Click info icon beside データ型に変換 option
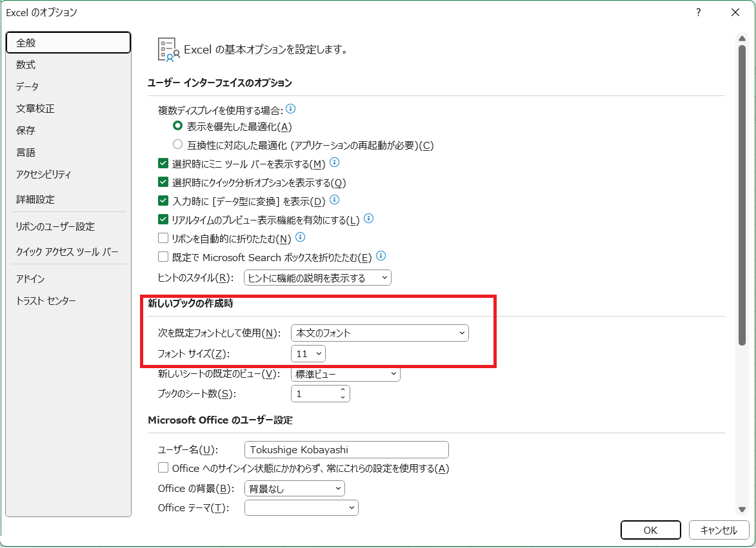 334,200
